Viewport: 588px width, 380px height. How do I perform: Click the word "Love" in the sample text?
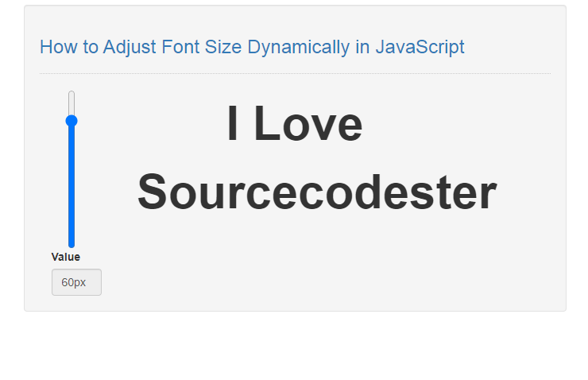308,125
